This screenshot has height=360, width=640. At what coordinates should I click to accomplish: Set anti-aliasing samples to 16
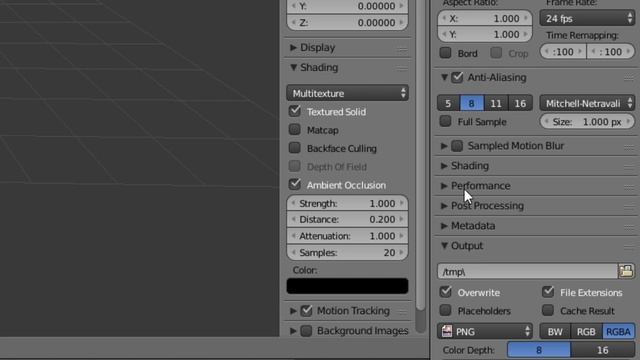coord(520,103)
